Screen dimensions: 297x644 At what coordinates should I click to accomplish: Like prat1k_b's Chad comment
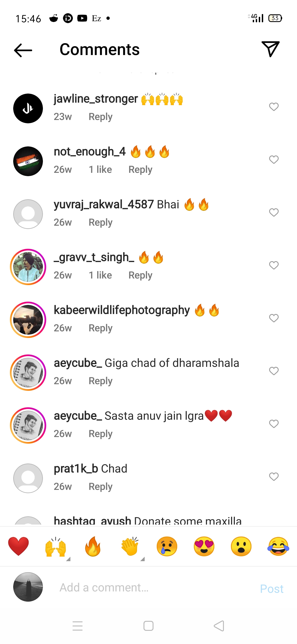[274, 477]
